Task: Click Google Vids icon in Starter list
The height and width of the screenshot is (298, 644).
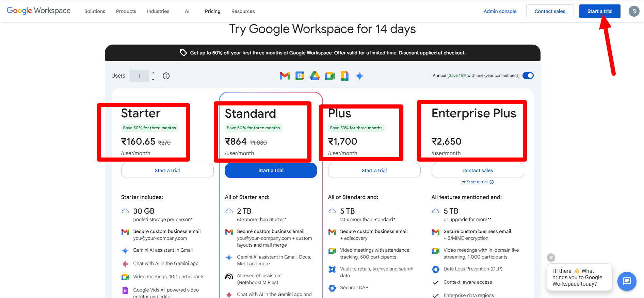Action: click(x=125, y=291)
